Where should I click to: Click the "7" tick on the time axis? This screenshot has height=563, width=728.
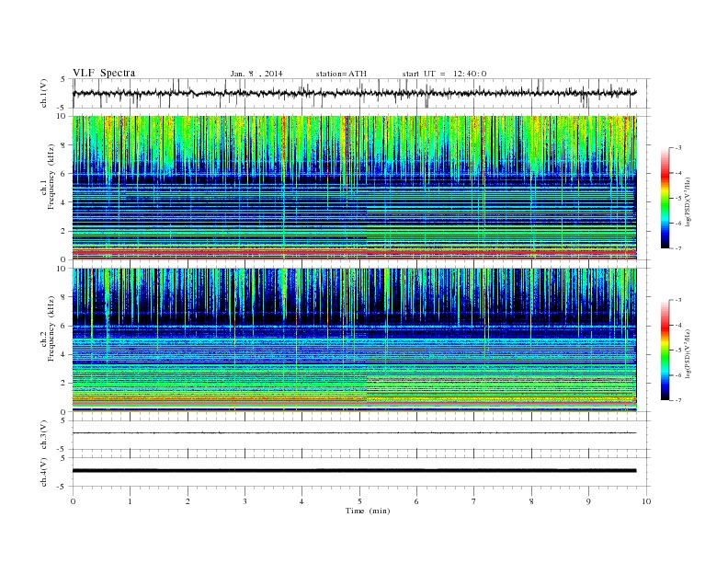474,501
